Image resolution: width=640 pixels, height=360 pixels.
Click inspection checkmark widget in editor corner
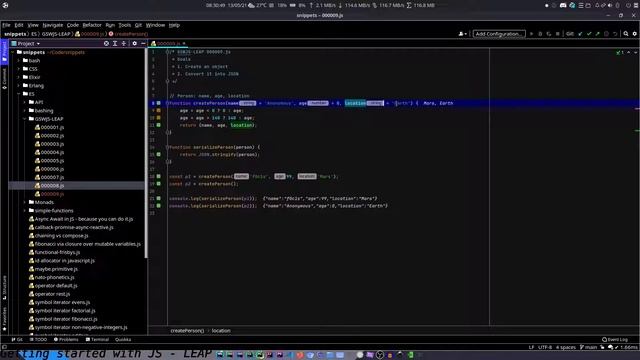pos(620,52)
